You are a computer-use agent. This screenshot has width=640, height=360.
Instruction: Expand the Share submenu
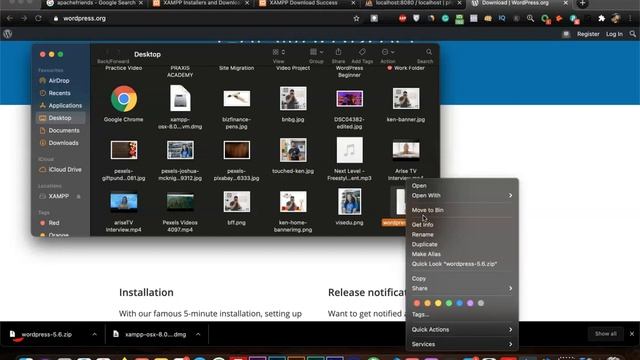click(x=462, y=289)
